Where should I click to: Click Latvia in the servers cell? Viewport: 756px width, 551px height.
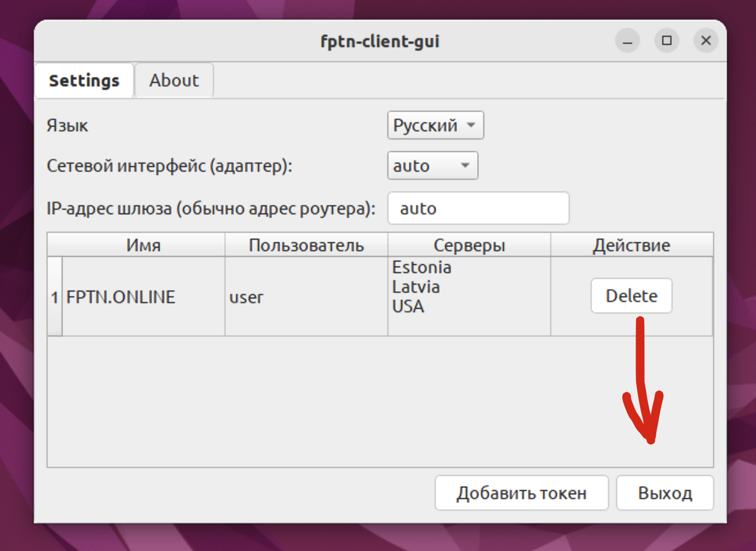point(416,287)
